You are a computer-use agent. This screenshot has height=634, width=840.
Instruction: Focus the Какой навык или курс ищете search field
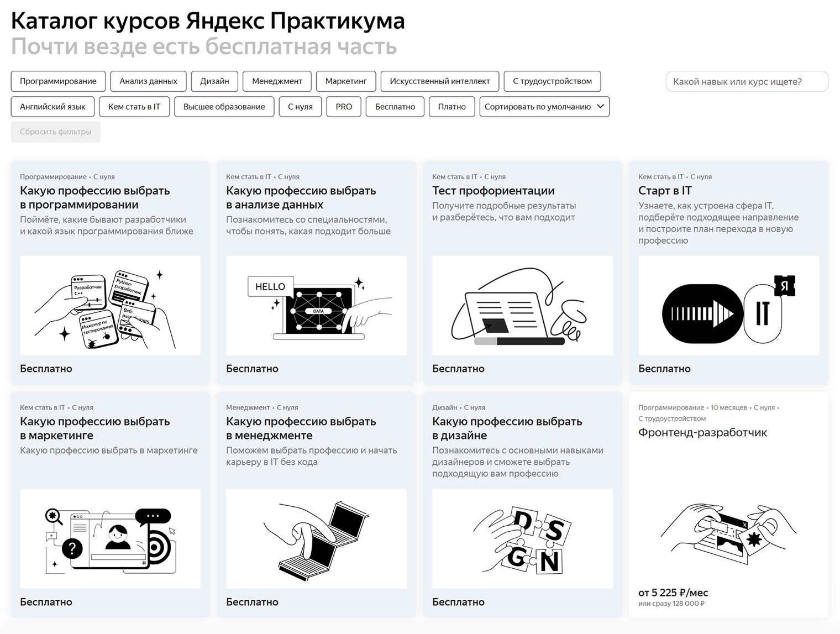pos(747,81)
